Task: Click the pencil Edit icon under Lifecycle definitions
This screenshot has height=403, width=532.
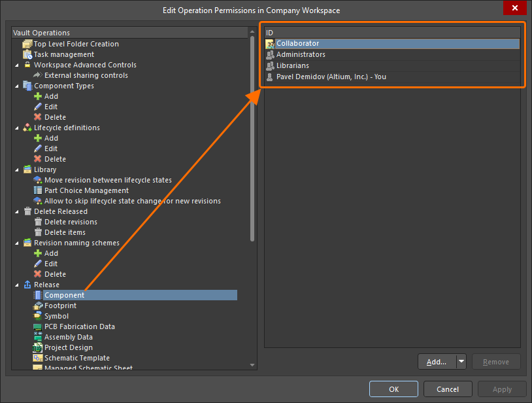Action: pyautogui.click(x=38, y=149)
